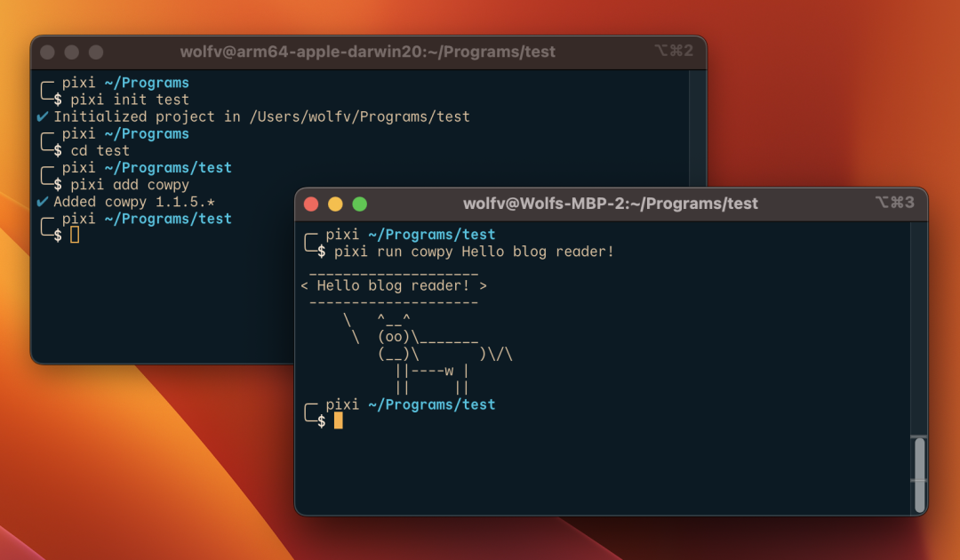960x560 pixels.
Task: Maximize the Wolfs-MBP-2 terminal with green button
Action: [359, 204]
